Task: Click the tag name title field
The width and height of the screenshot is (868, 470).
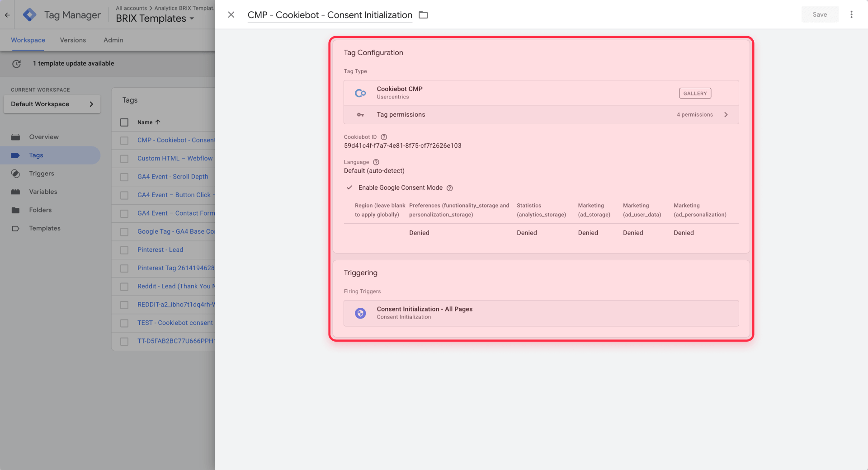Action: click(330, 15)
